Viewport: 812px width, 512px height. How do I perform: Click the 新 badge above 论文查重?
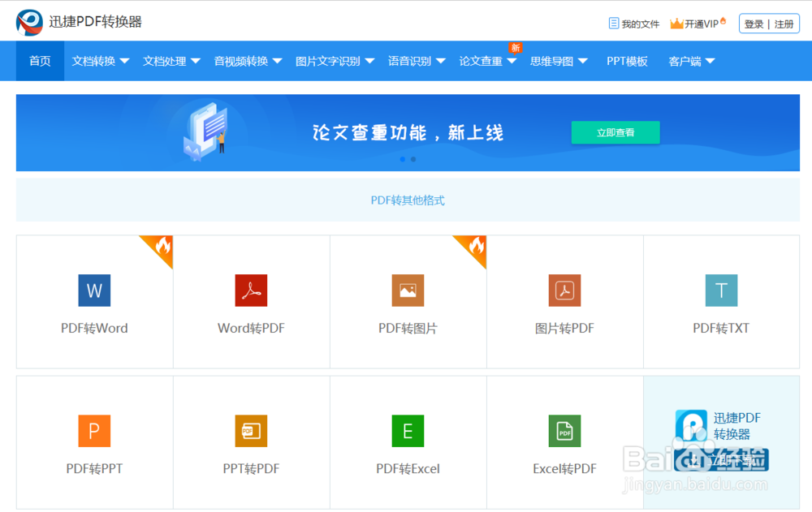[516, 48]
